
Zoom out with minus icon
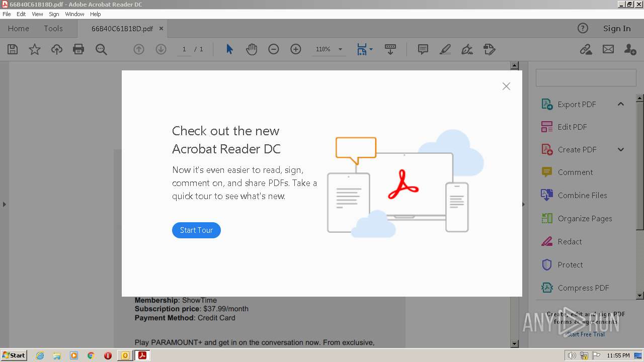pos(274,49)
